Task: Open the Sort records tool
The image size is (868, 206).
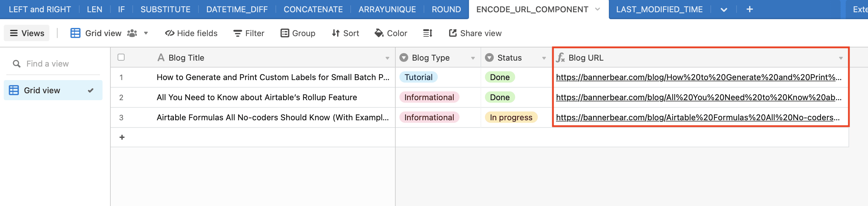Action: (x=345, y=33)
